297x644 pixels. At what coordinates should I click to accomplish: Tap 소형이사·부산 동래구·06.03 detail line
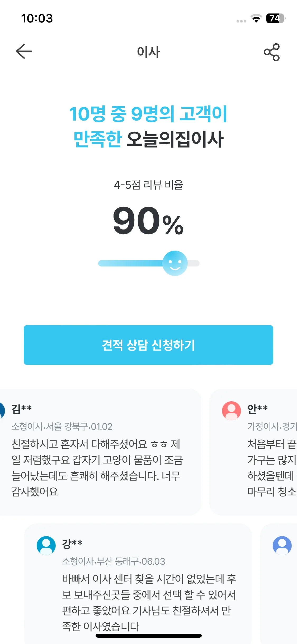pos(114,561)
